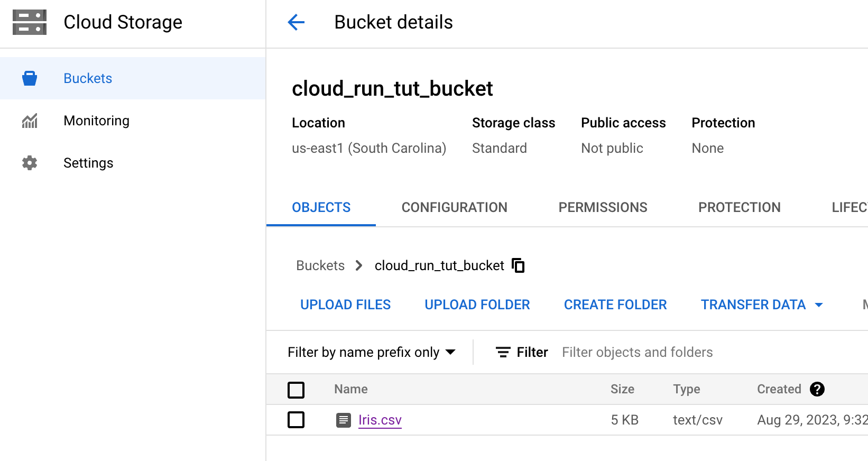Open Settings via the gear icon
The height and width of the screenshot is (461, 868).
tap(30, 163)
